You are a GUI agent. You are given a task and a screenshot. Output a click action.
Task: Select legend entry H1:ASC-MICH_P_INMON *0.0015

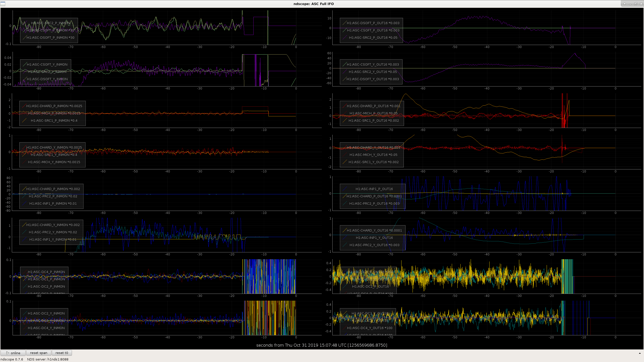[x=54, y=113]
